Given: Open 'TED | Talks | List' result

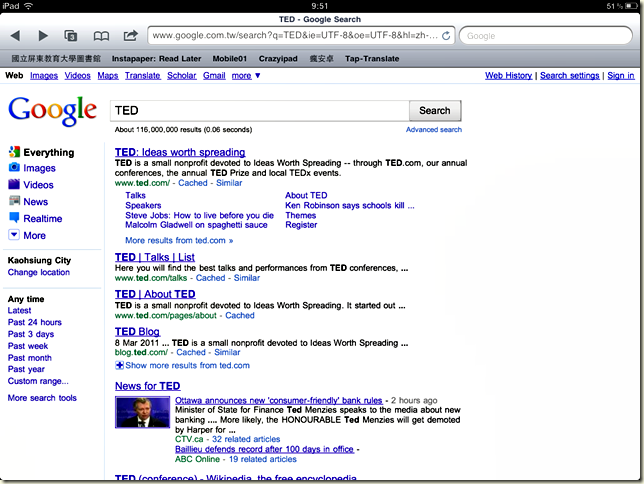Looking at the screenshot, I should pos(154,257).
